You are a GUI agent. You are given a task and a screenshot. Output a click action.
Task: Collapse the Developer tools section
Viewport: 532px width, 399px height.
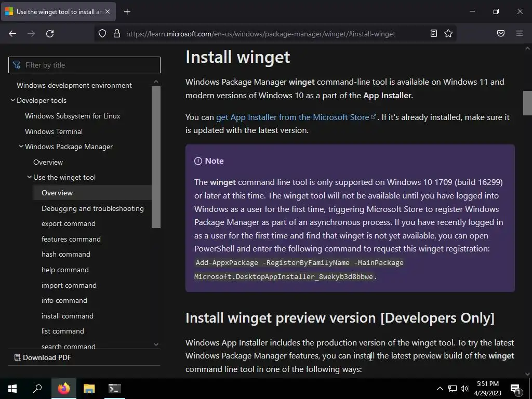coord(12,100)
